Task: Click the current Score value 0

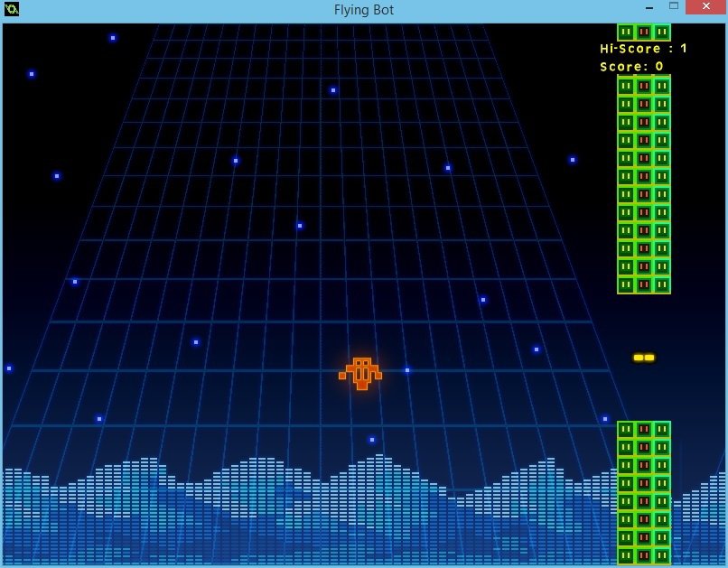Action: [659, 67]
